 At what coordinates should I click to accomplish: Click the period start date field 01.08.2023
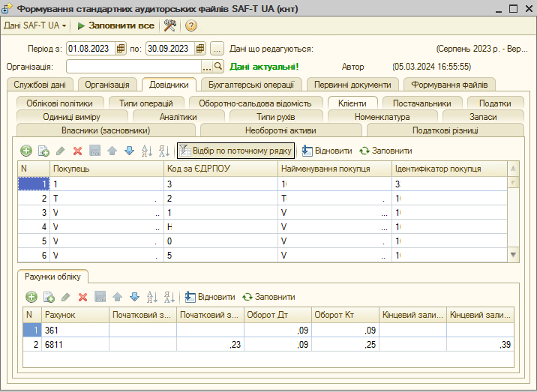[x=91, y=49]
